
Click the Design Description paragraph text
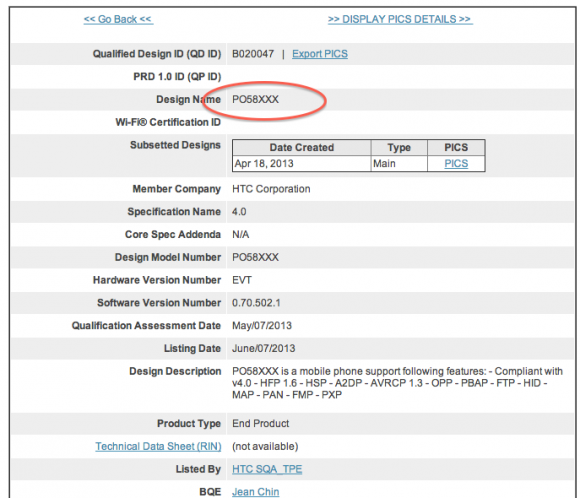click(x=397, y=383)
